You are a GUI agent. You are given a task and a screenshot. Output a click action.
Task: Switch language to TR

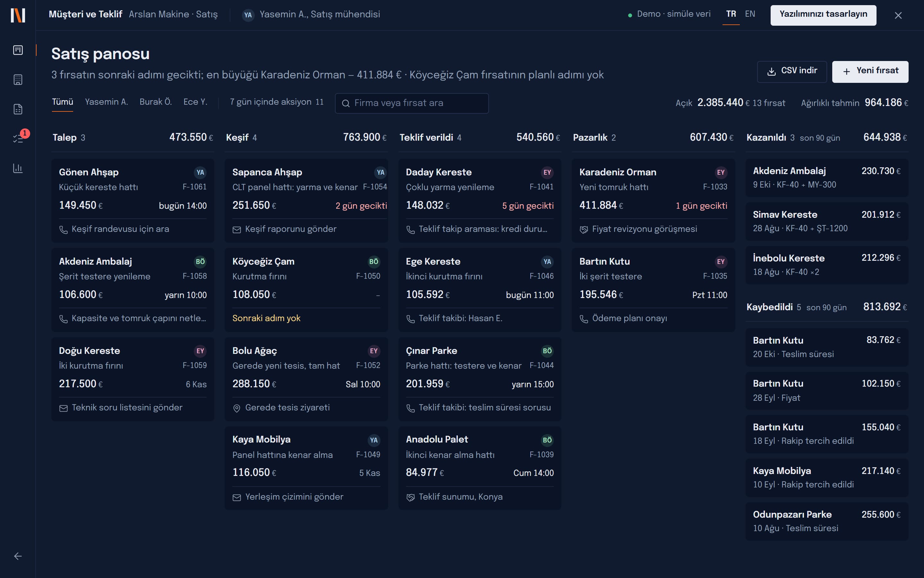[731, 14]
